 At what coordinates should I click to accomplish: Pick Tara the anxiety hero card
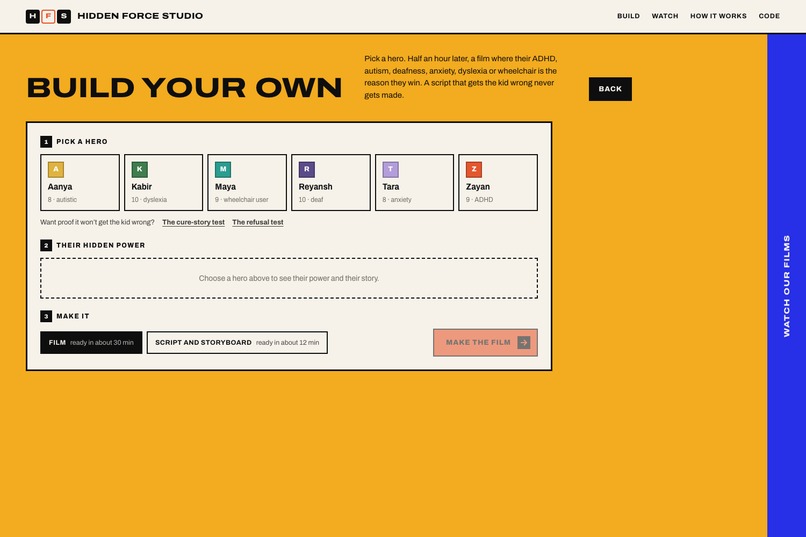[414, 182]
